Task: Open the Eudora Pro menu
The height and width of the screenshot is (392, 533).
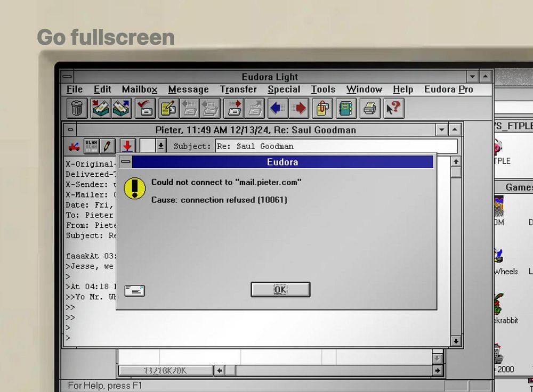Action: pyautogui.click(x=449, y=89)
